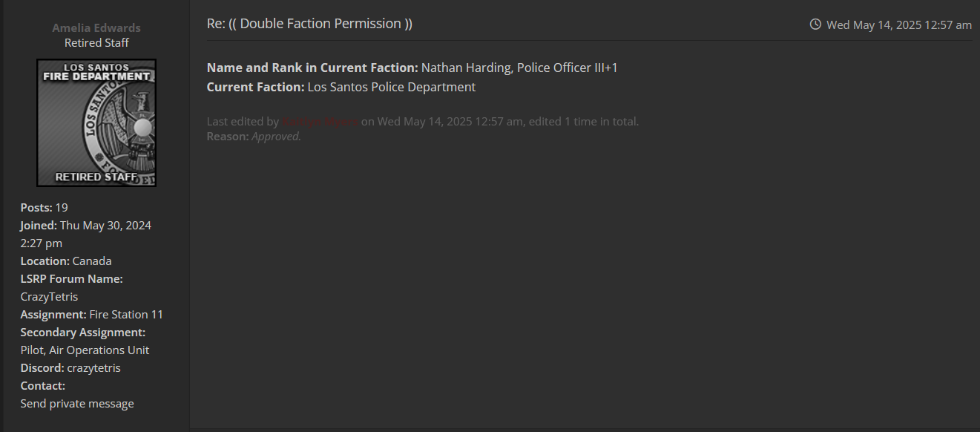Click the Nathan Harding name and rank line
The height and width of the screenshot is (432, 980).
point(519,68)
